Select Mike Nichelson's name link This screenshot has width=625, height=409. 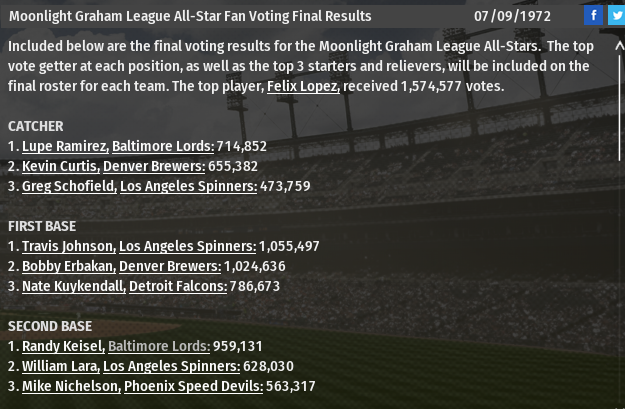coord(71,386)
